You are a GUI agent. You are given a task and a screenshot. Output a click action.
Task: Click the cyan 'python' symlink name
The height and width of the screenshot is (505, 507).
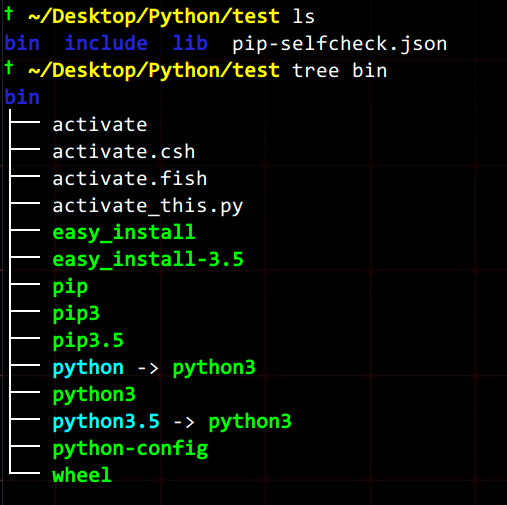[x=88, y=369]
